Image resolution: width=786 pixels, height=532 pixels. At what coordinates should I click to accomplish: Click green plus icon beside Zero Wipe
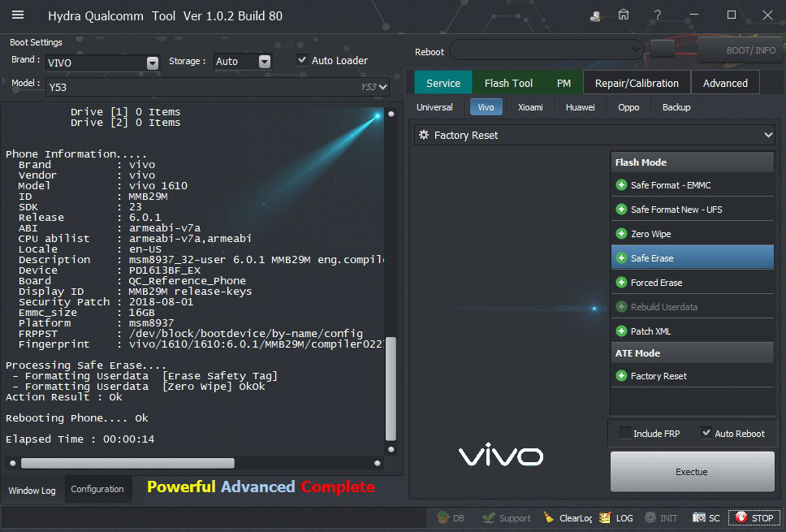tap(621, 234)
